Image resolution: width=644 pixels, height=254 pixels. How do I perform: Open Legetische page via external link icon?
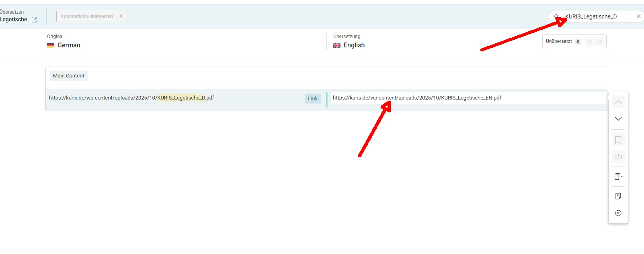tap(34, 20)
